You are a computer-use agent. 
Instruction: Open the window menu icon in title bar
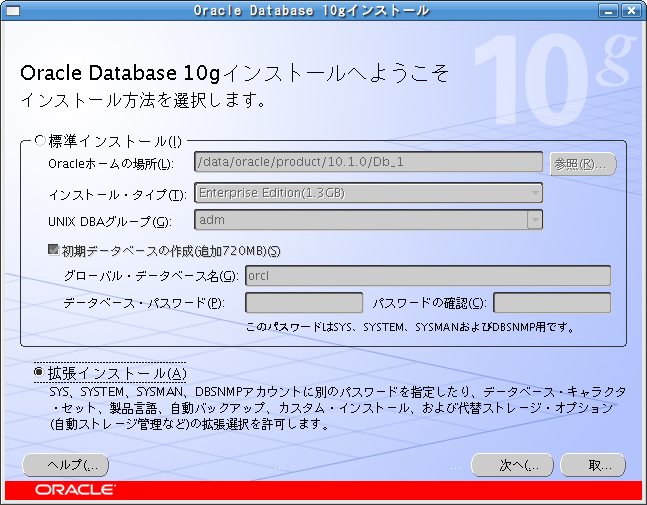tap(13, 10)
